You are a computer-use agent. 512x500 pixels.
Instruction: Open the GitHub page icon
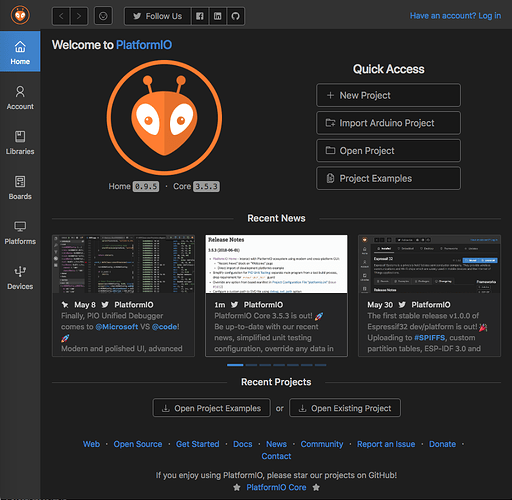tap(236, 16)
